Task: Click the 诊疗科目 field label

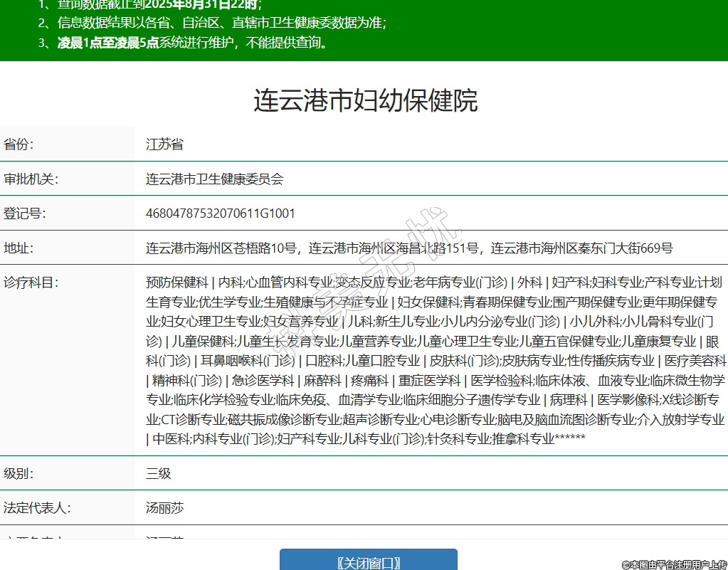Action: (x=31, y=283)
